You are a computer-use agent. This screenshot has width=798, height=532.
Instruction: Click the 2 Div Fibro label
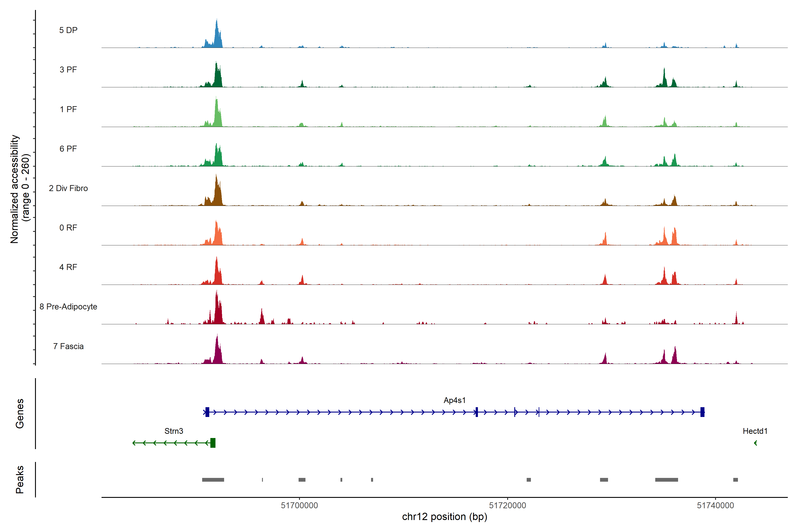(x=68, y=188)
